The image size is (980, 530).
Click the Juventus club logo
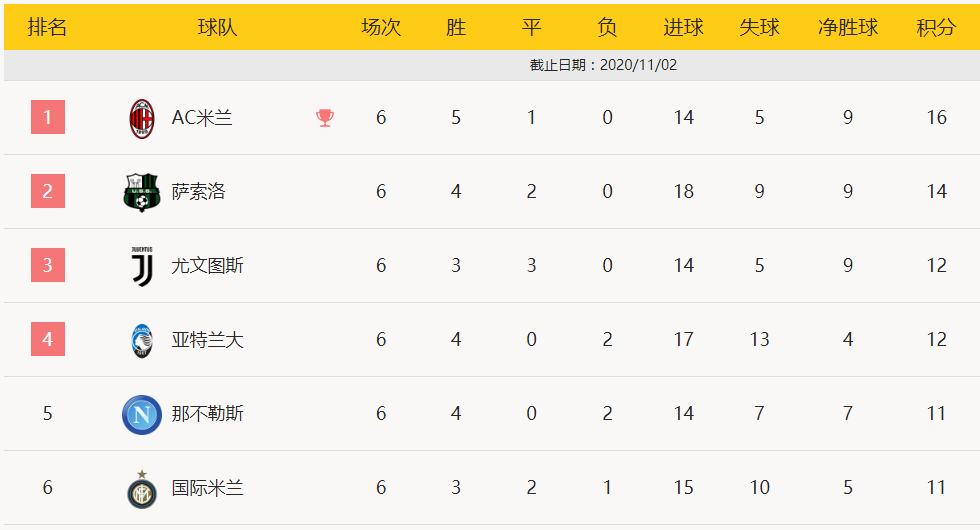tap(142, 266)
